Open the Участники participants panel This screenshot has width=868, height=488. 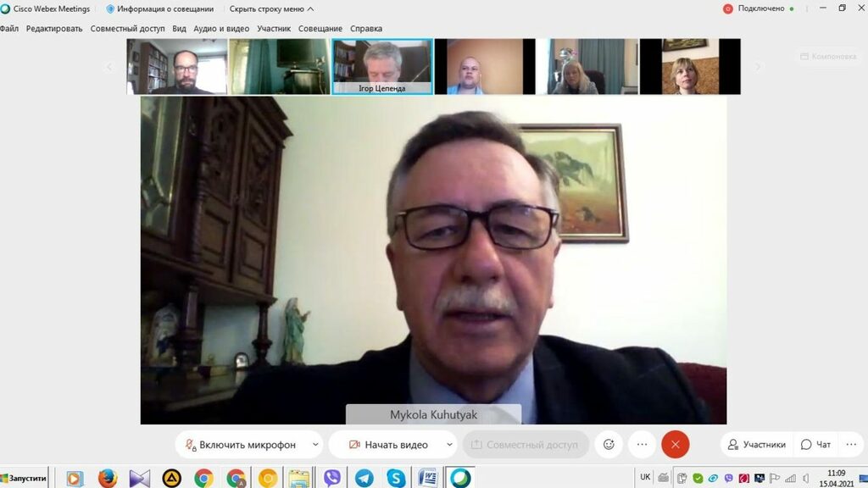coord(757,445)
